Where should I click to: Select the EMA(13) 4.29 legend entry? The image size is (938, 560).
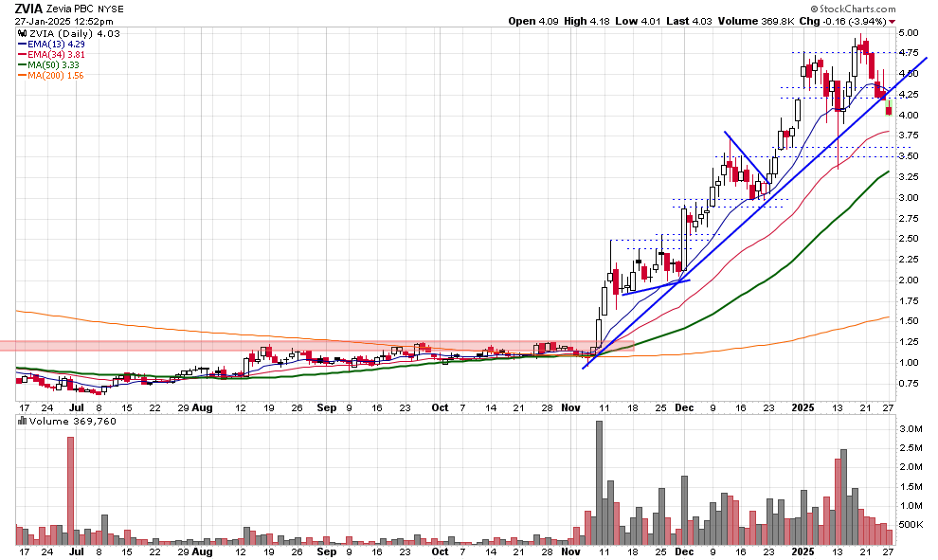(x=51, y=44)
